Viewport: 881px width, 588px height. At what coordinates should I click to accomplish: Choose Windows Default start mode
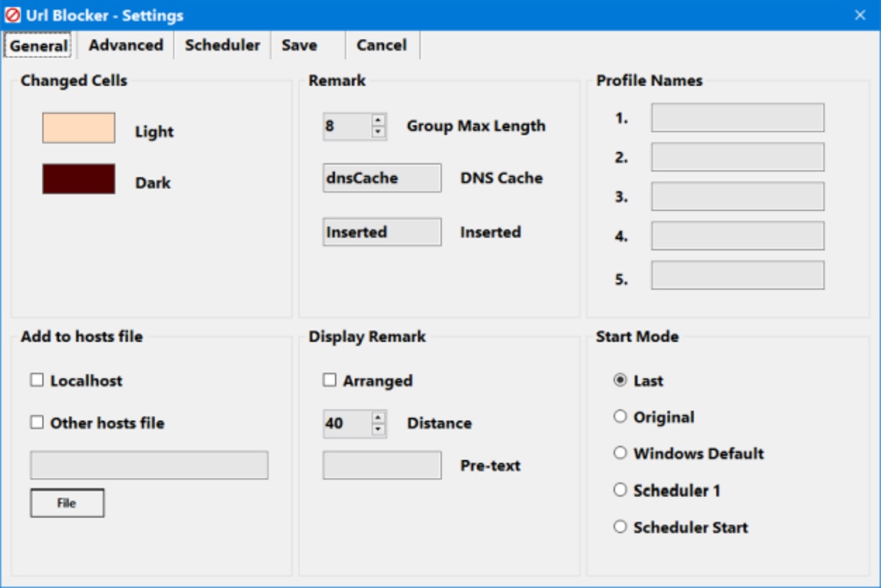(620, 453)
